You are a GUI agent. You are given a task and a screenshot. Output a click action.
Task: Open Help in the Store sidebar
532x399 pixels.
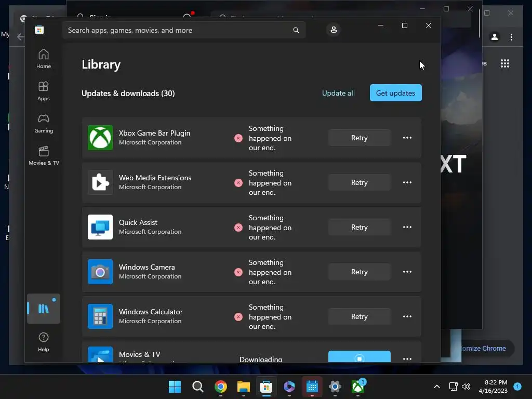(44, 342)
